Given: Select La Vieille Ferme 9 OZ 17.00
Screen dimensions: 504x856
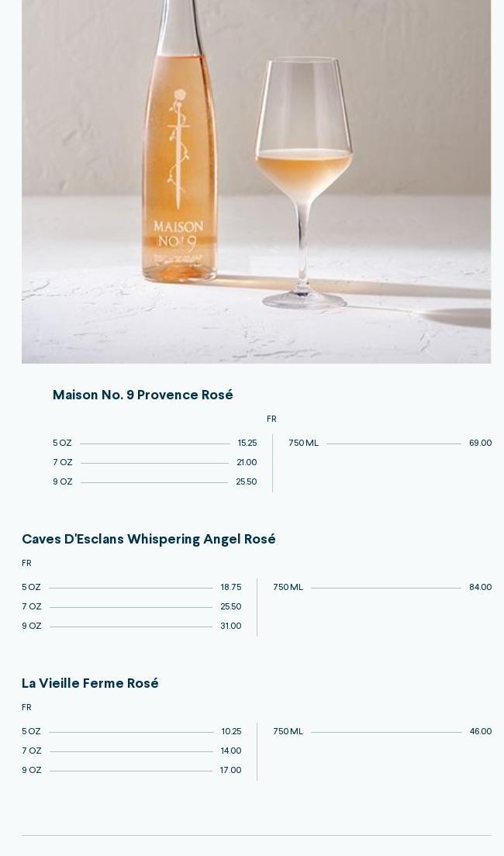Looking at the screenshot, I should pos(132,770).
